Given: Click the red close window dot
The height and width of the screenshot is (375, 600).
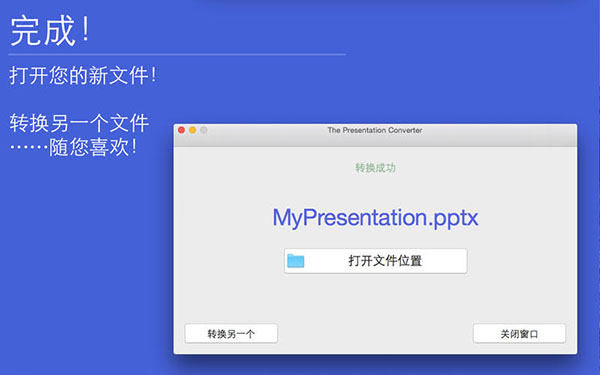Looking at the screenshot, I should click(x=181, y=130).
